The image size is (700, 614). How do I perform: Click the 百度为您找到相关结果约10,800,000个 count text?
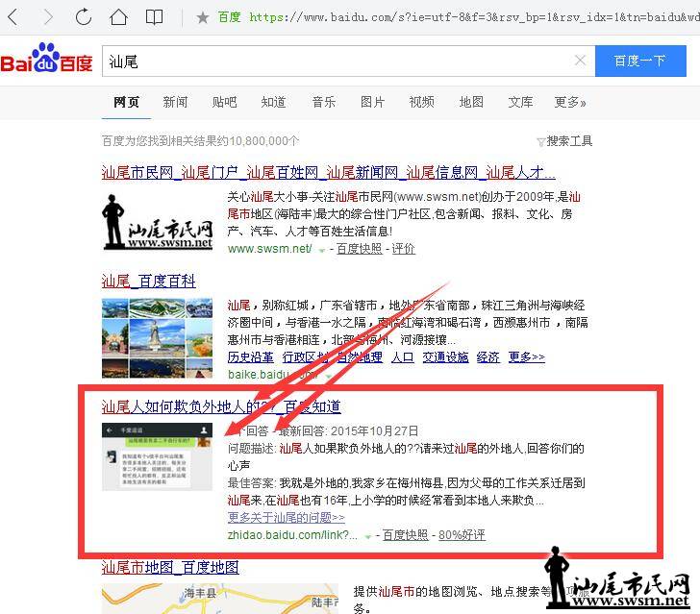[200, 141]
